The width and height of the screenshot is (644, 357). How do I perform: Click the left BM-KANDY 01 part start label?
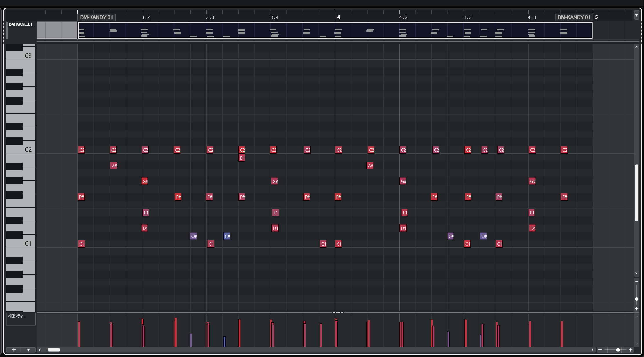click(x=97, y=17)
